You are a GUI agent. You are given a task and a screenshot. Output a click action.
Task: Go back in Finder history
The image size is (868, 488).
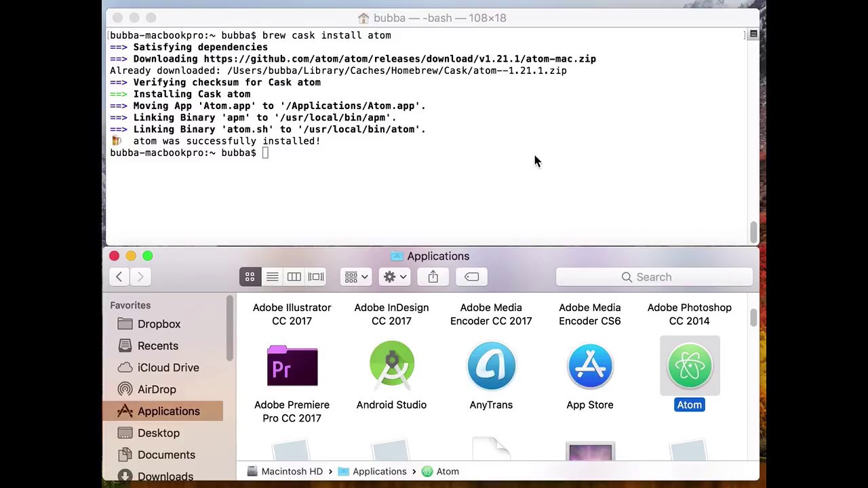coord(119,277)
